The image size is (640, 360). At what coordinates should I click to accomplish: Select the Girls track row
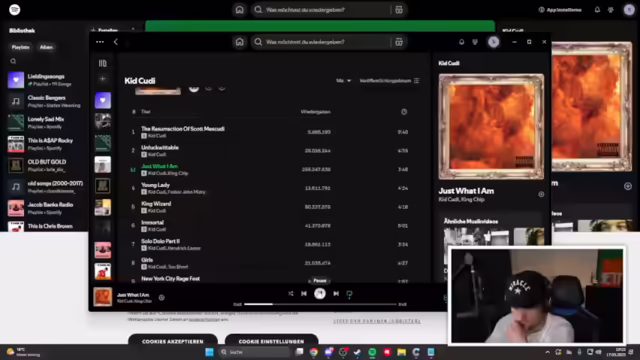coord(269,263)
